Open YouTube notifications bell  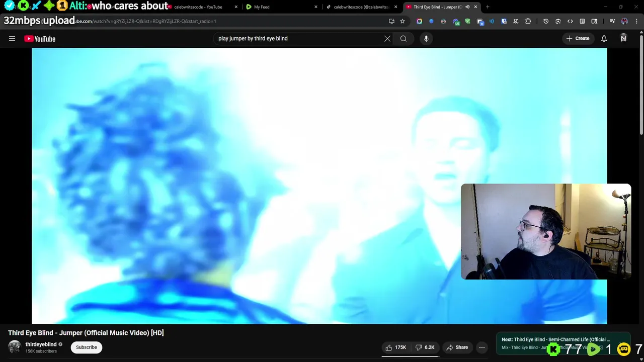604,38
